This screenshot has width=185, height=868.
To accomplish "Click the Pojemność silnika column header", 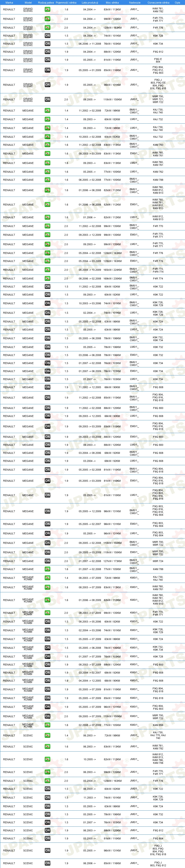I will (x=66, y=2).
